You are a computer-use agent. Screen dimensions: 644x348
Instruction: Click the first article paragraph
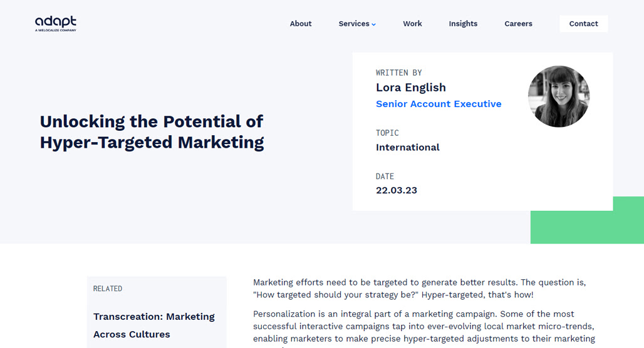(419, 289)
